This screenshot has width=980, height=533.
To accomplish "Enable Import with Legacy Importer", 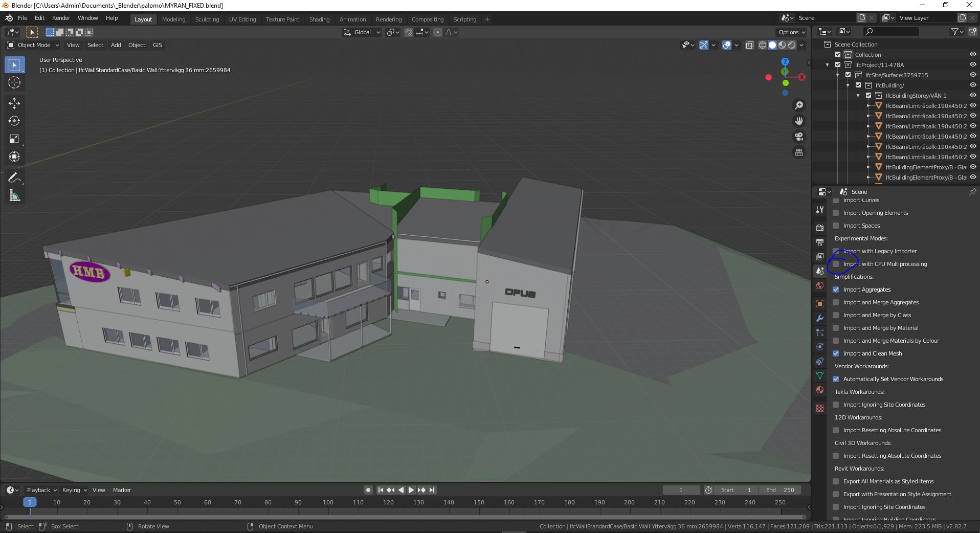I will (836, 251).
